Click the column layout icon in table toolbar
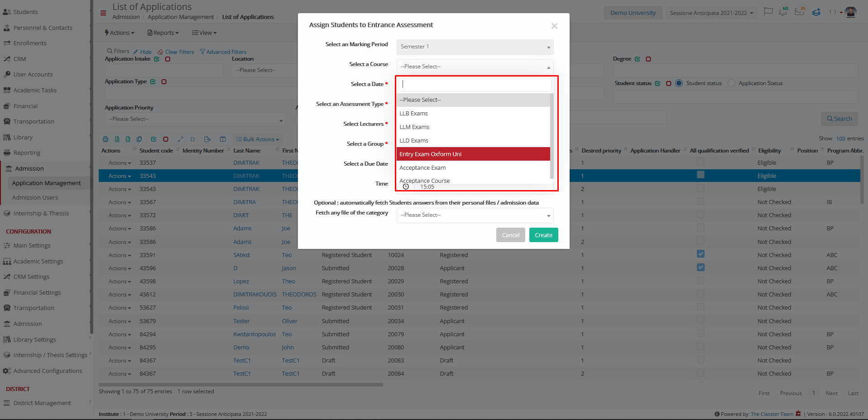This screenshot has height=420, width=868. tap(223, 139)
